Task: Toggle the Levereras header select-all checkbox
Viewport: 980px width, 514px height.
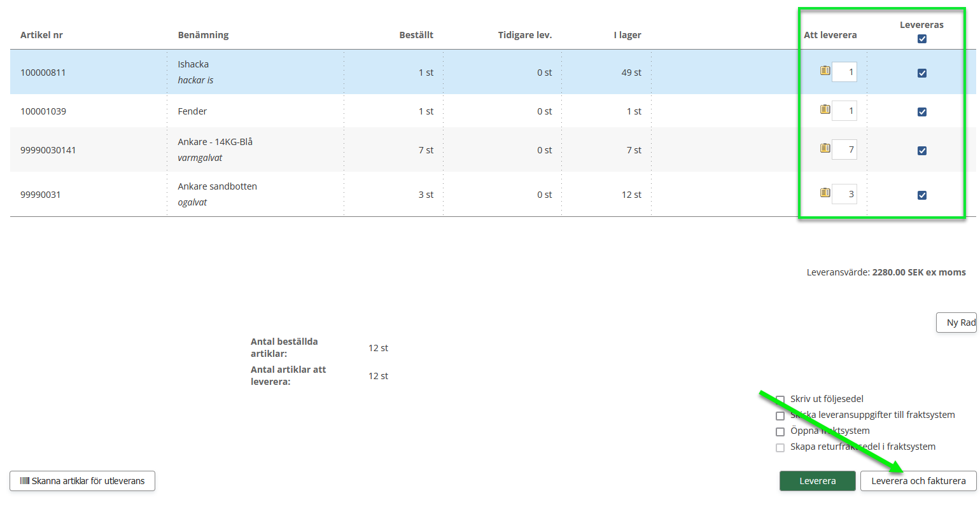Action: pos(921,39)
